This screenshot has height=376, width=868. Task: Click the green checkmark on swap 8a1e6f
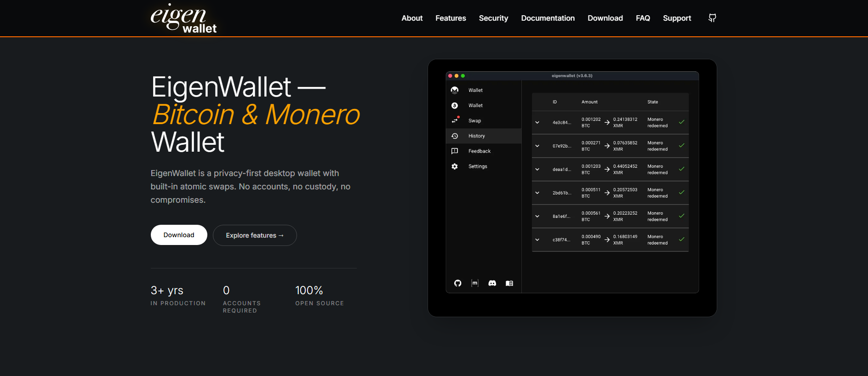[682, 216]
